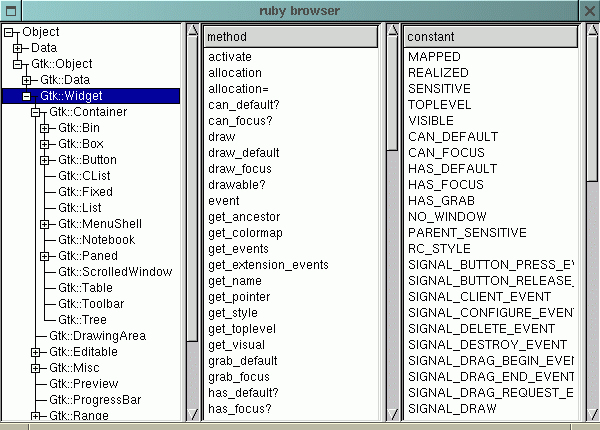Screen dimensions: 600x430
Task: Select the get_colormap method
Action: pos(247,233)
